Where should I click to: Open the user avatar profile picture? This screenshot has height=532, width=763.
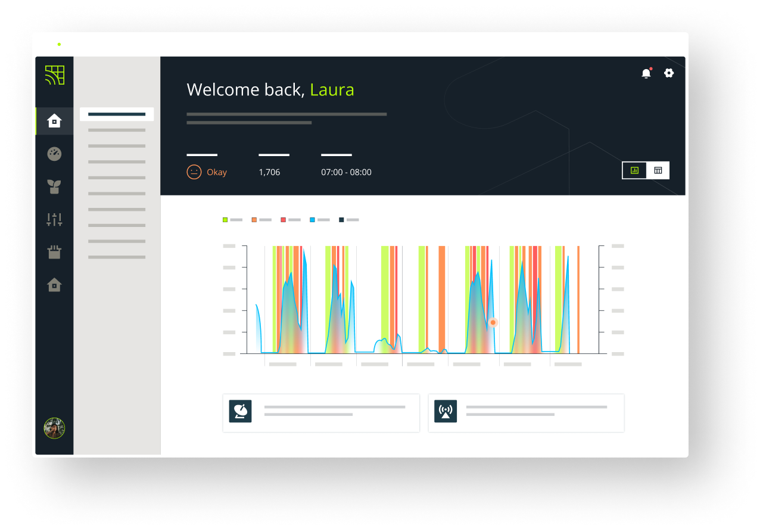click(54, 428)
